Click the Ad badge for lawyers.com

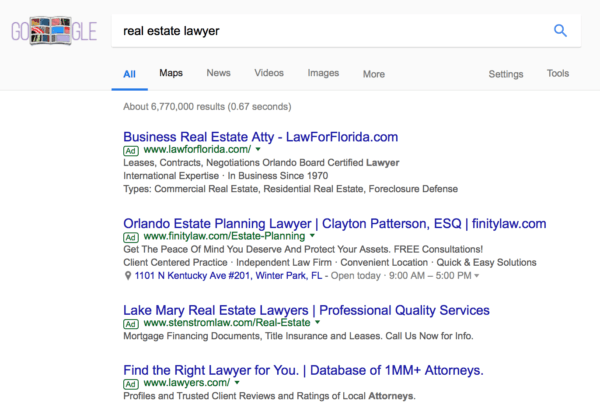[130, 384]
